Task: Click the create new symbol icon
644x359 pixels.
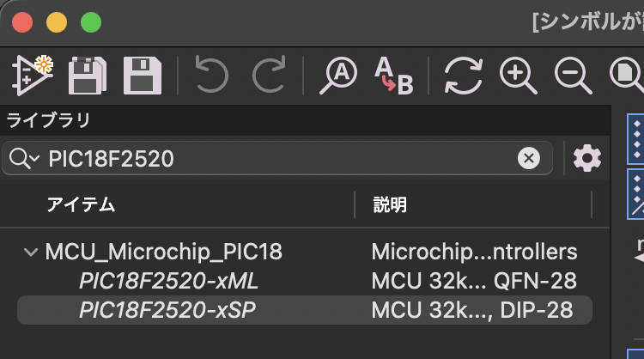Action: (x=33, y=76)
